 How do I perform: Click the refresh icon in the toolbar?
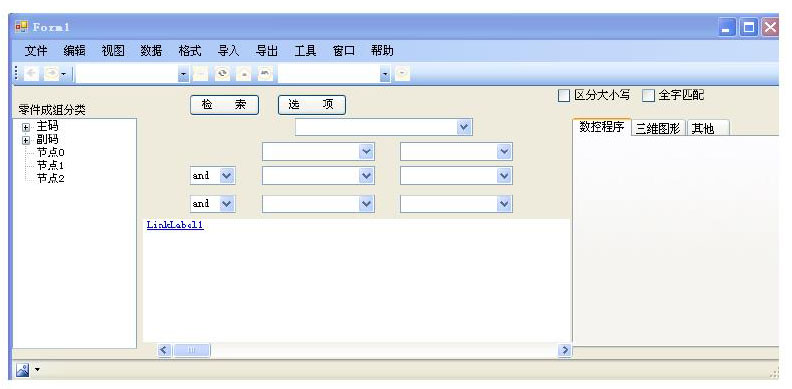click(x=222, y=74)
